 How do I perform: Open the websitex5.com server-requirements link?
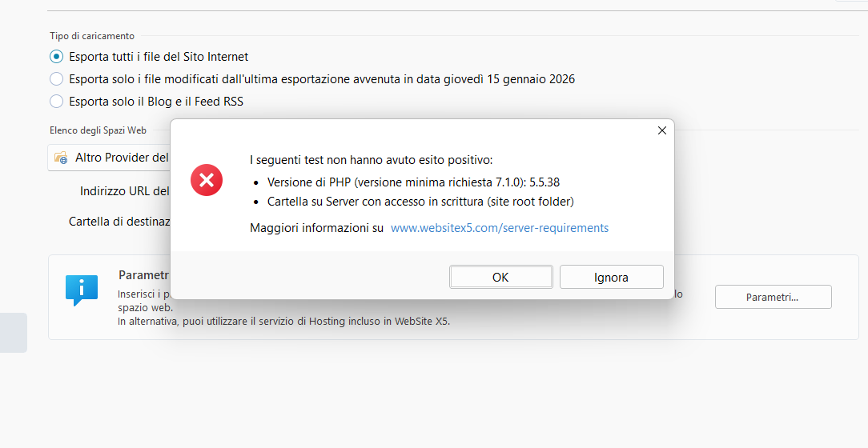click(x=500, y=228)
